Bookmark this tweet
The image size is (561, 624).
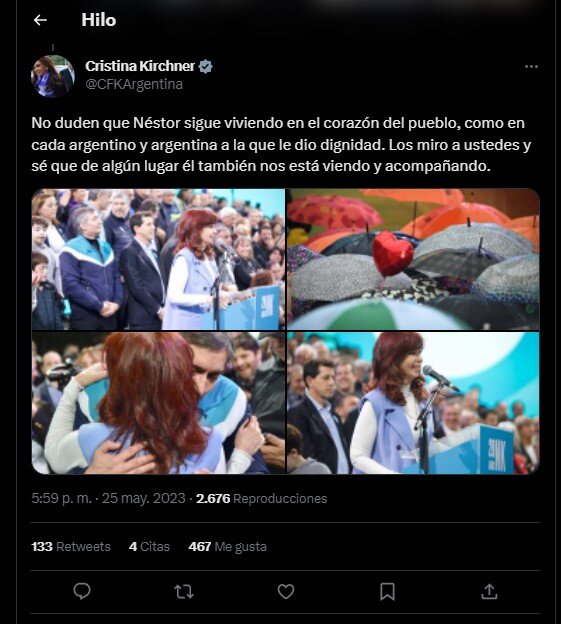[387, 591]
